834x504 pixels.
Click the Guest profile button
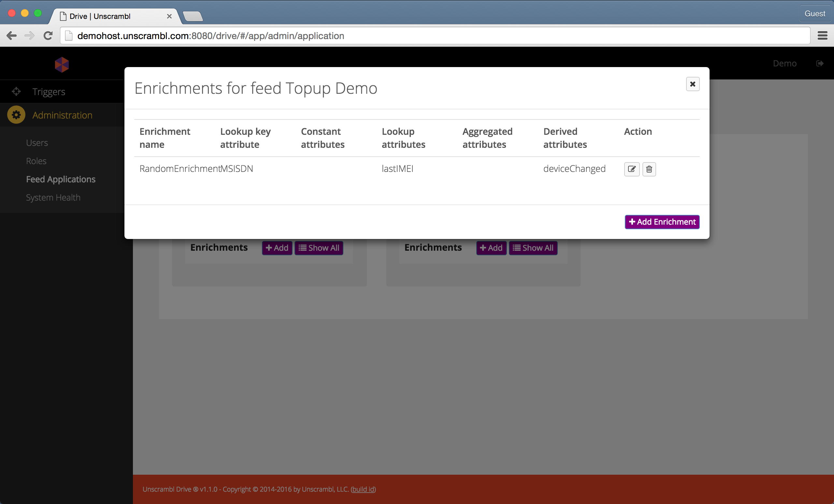(815, 14)
